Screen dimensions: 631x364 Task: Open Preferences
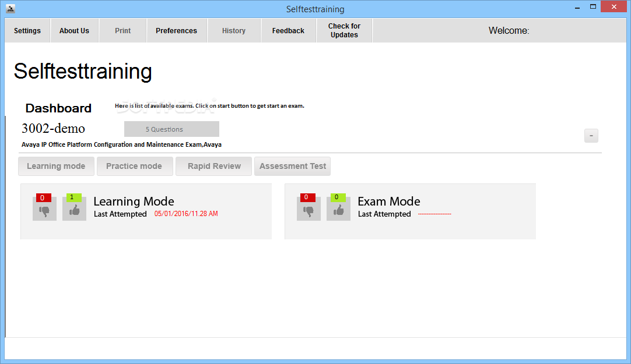click(177, 30)
